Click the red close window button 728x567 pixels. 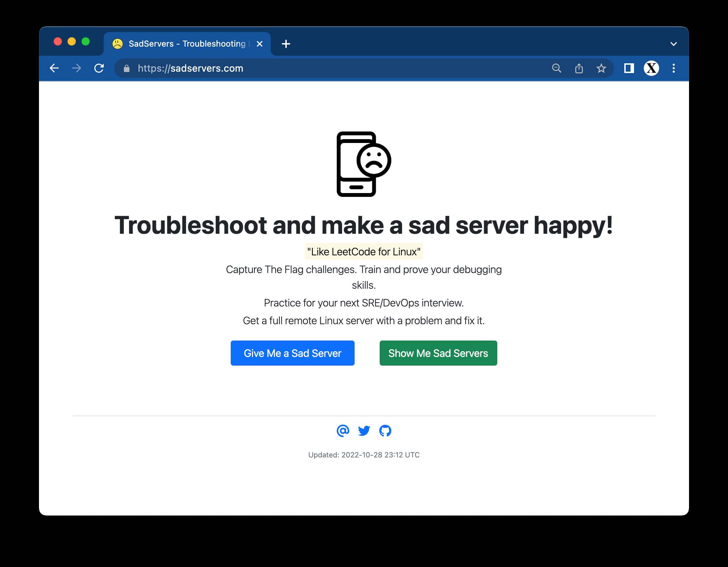58,41
